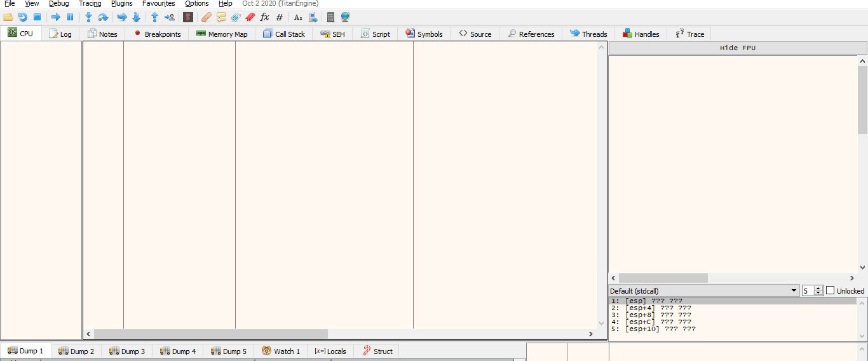Switch to the Breakpoints tab
Screen dimensions: 868x361
pos(157,34)
